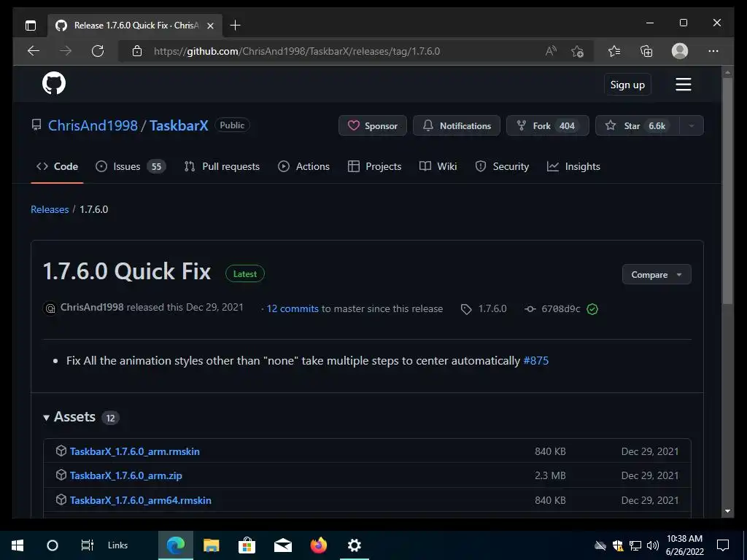Open the Security tab
The image size is (747, 560).
click(502, 166)
